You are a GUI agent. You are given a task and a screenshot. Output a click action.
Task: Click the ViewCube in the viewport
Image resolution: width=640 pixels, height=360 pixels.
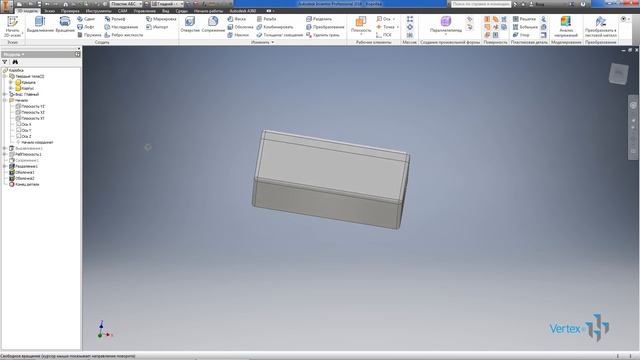(618, 74)
